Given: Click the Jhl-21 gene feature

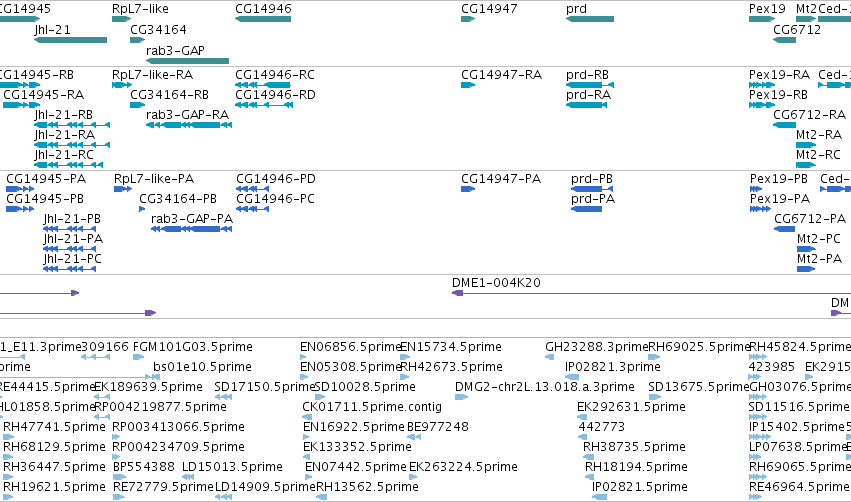Looking at the screenshot, I should [71, 40].
